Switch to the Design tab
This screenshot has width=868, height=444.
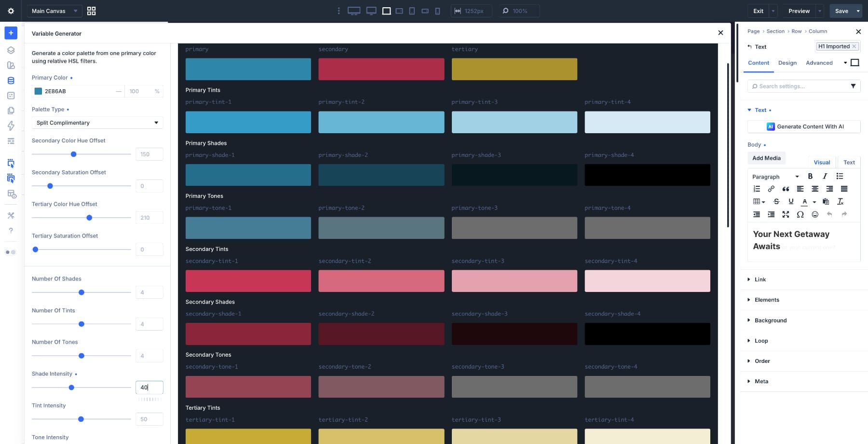[x=787, y=63]
